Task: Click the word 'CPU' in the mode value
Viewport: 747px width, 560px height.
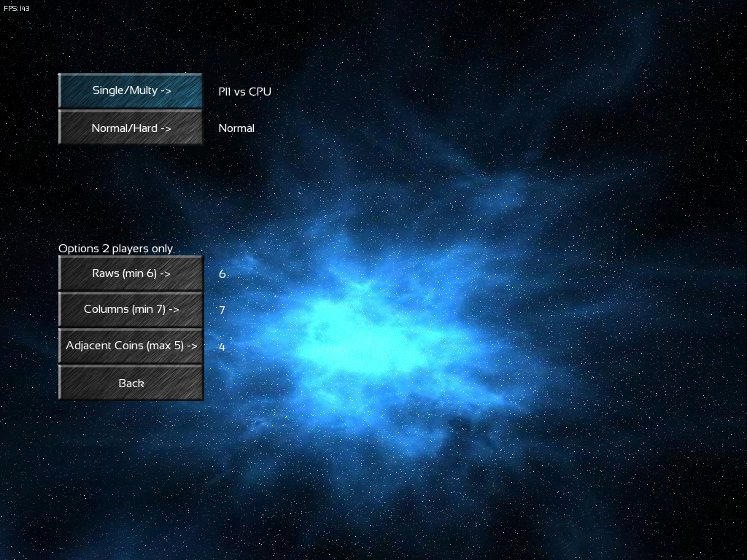Action: click(x=260, y=92)
